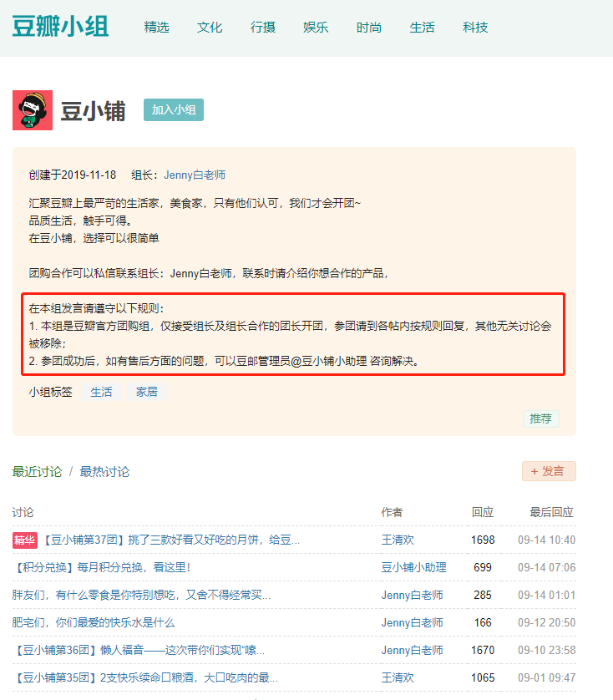This screenshot has height=700, width=613.
Task: Click reply count 285
Action: 483,595
